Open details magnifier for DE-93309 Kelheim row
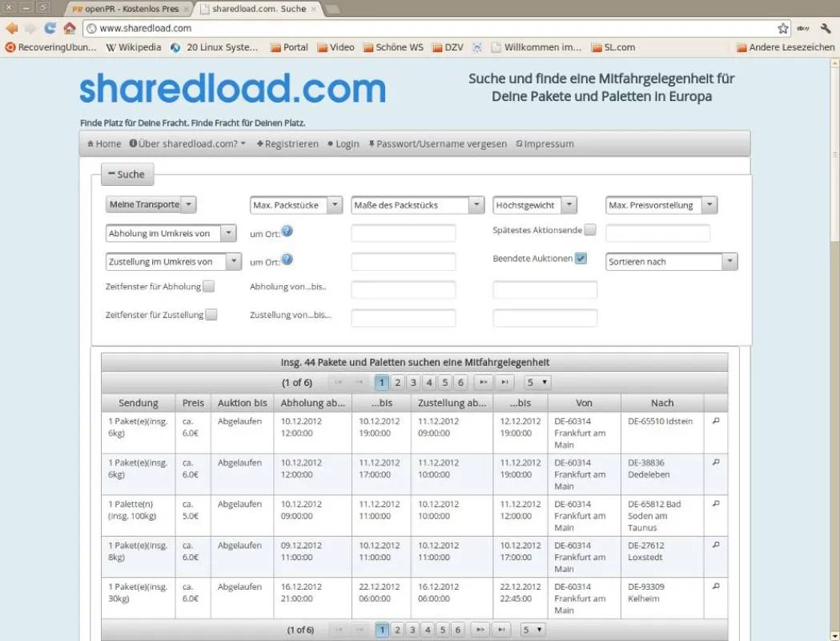Image resolution: width=840 pixels, height=641 pixels. point(716,586)
